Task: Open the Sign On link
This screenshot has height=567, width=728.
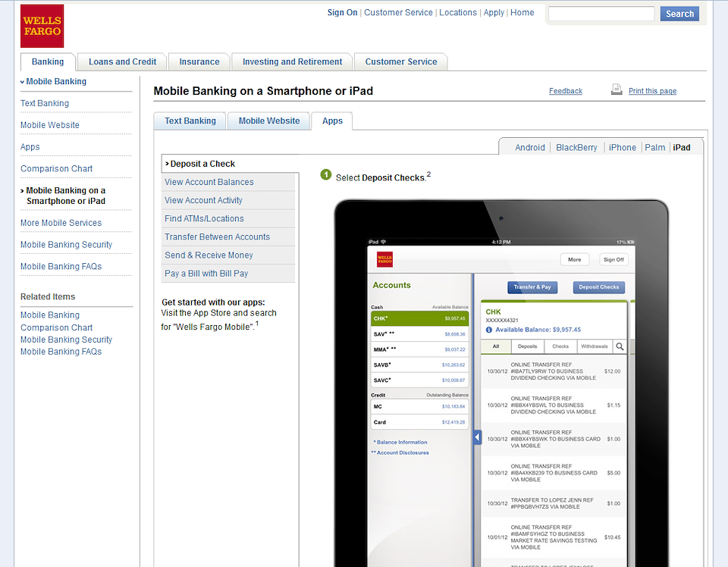Action: 342,13
